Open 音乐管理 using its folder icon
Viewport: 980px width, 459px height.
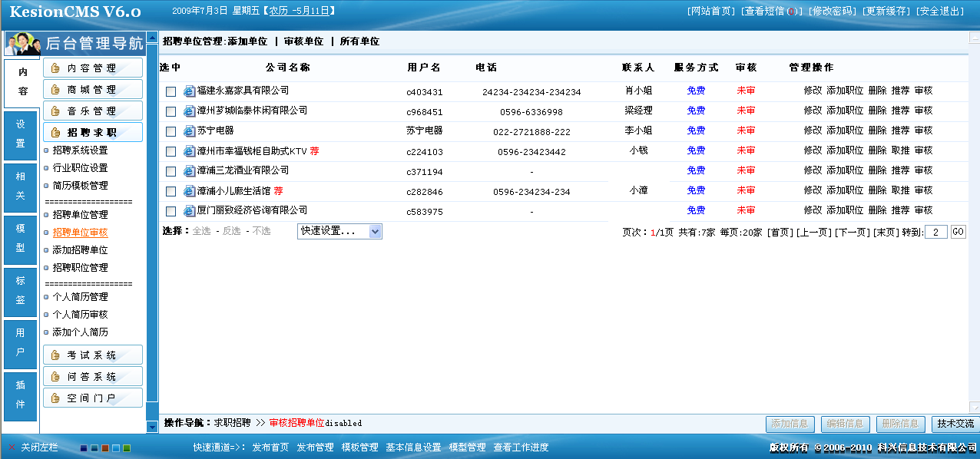(56, 111)
